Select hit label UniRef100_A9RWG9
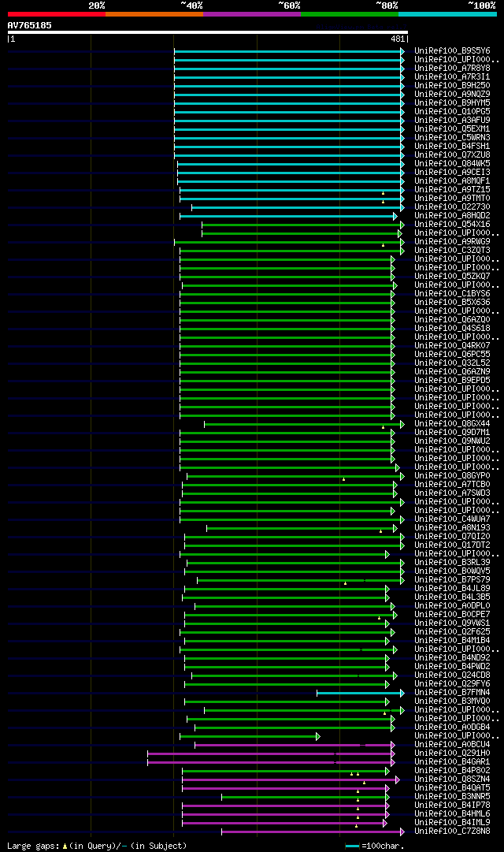 [452, 242]
